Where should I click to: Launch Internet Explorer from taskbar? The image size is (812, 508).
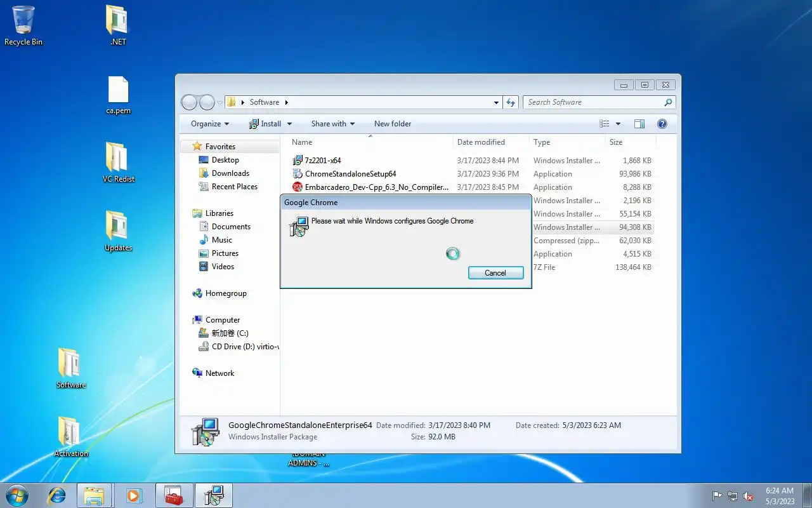pos(56,495)
